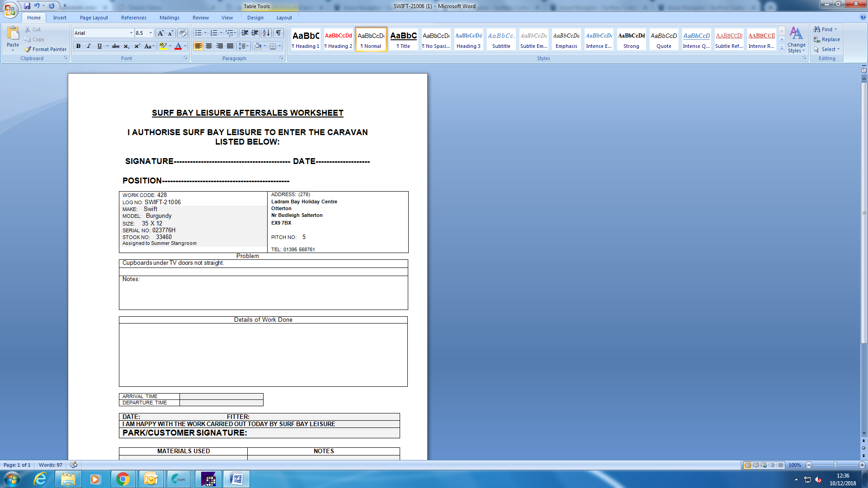The width and height of the screenshot is (868, 488).
Task: Click the Grow Font icon
Action: click(x=160, y=33)
